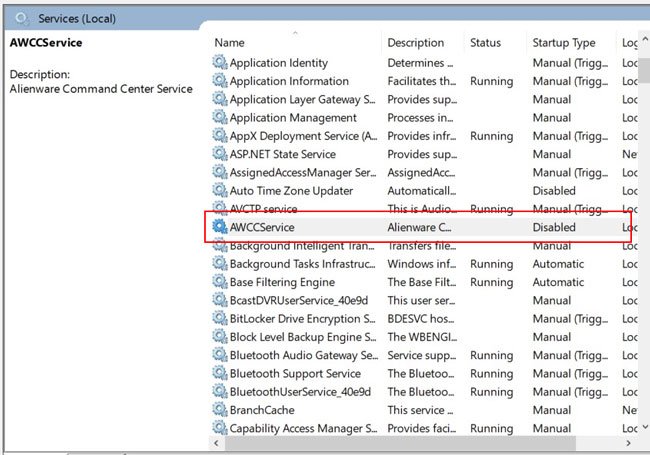The width and height of the screenshot is (650, 455).
Task: Sort services by the Name column header
Action: [230, 43]
